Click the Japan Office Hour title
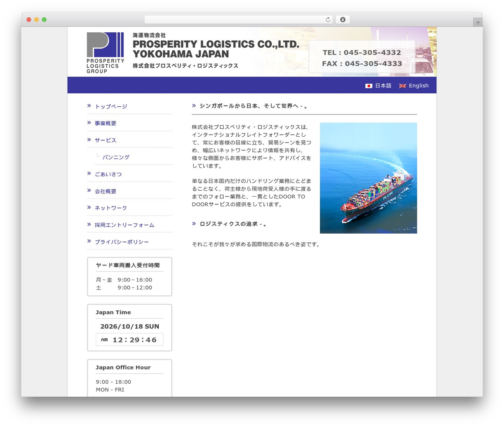504x427 pixels. click(x=123, y=368)
